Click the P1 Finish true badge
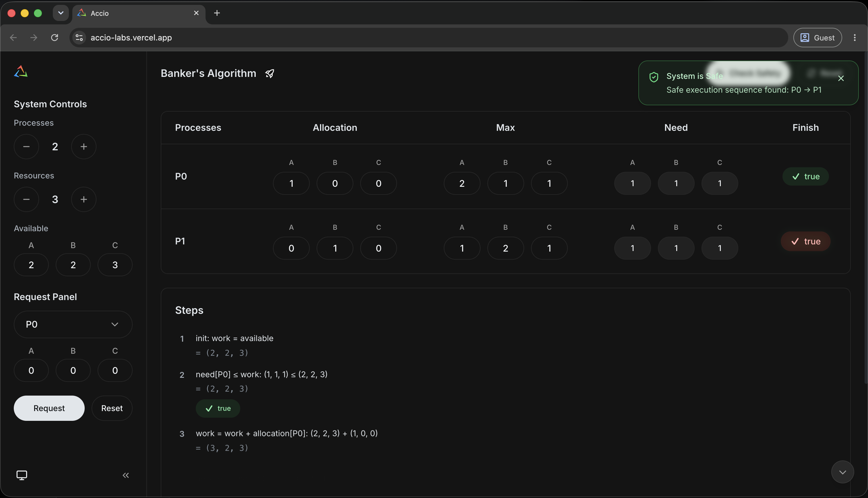This screenshot has height=498, width=868. pos(806,241)
